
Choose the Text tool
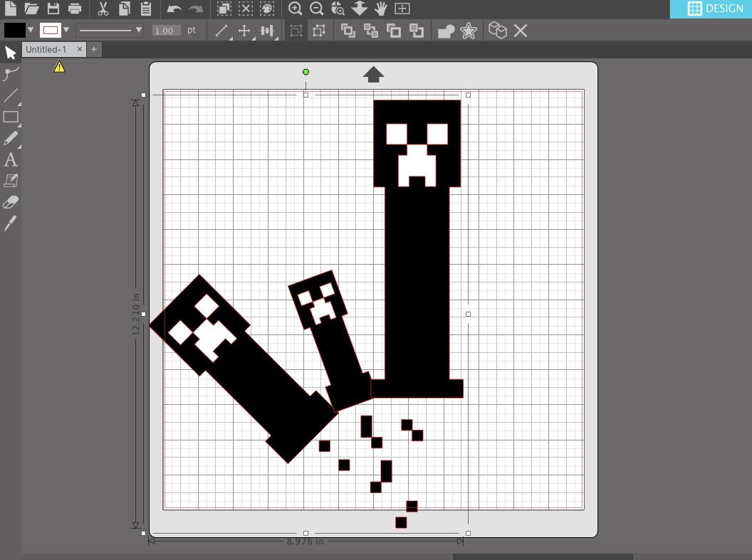pos(11,159)
